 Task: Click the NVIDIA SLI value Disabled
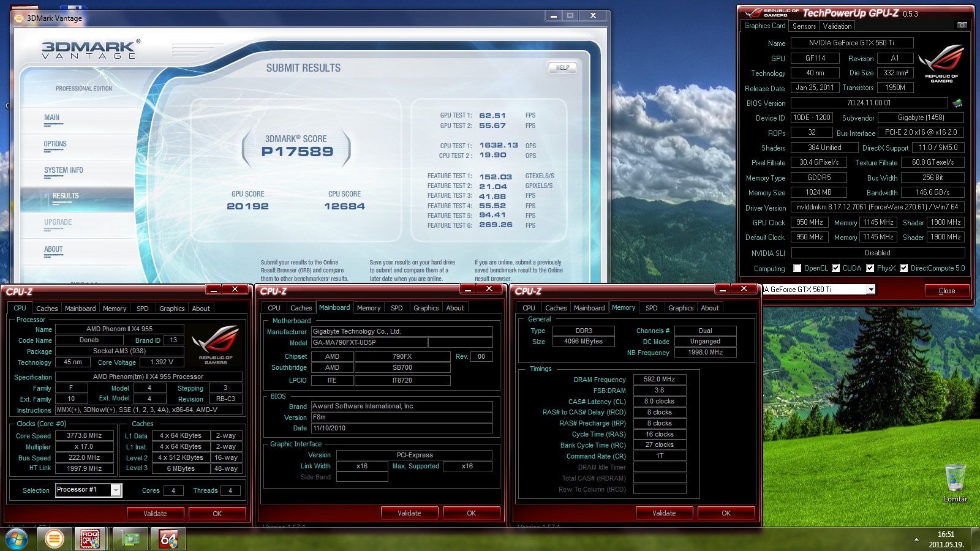[x=878, y=253]
